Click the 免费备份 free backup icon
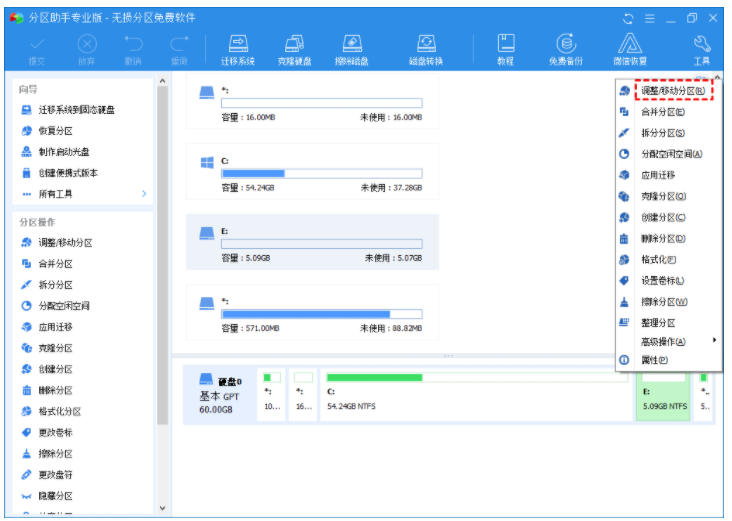Image resolution: width=732 pixels, height=521 pixels. click(x=567, y=49)
